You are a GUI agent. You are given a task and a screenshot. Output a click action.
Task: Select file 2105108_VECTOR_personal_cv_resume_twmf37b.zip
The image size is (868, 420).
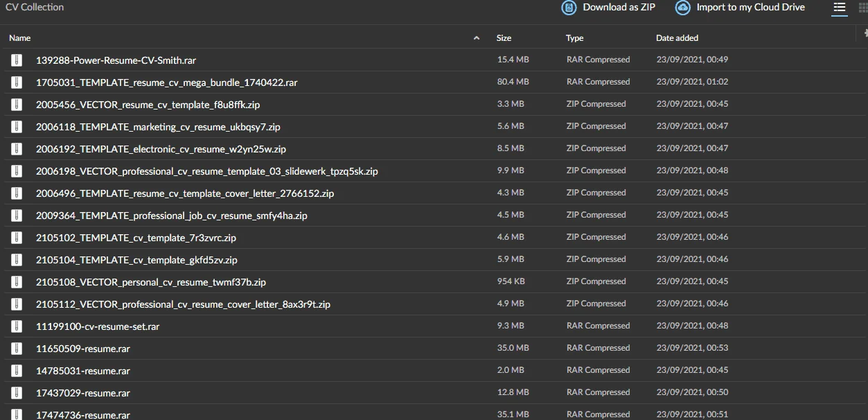click(x=151, y=282)
